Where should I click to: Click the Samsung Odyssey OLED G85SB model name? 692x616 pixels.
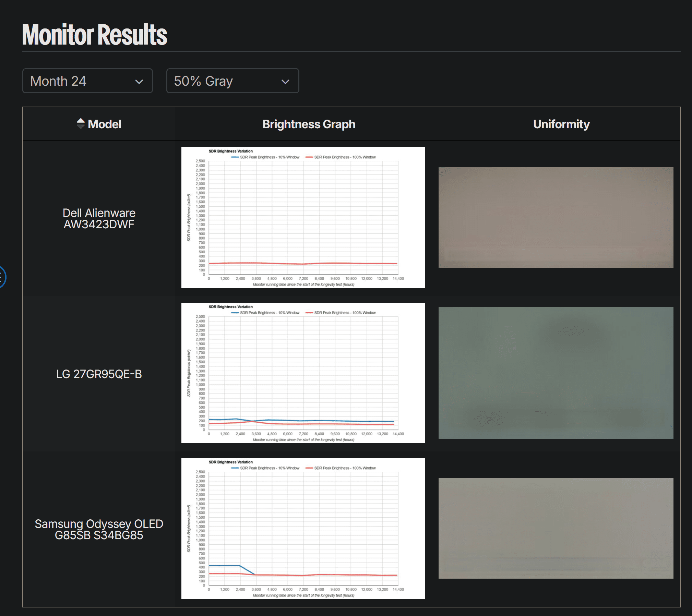[x=99, y=529]
